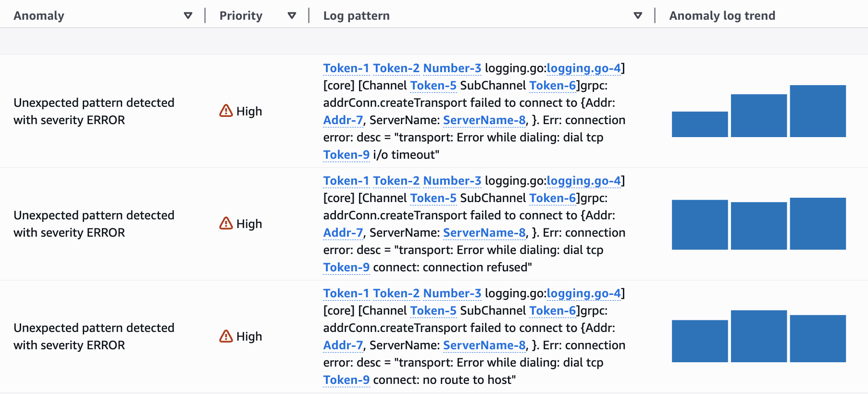Image resolution: width=868 pixels, height=394 pixels.
Task: Open Token-9 link in the i/o timeout pattern
Action: pyautogui.click(x=347, y=155)
